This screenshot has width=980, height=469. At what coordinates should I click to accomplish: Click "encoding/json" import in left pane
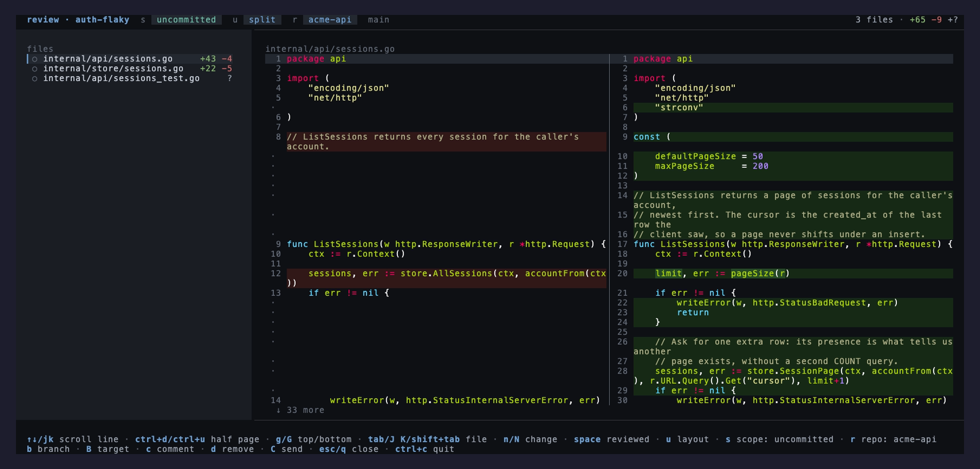tap(348, 88)
